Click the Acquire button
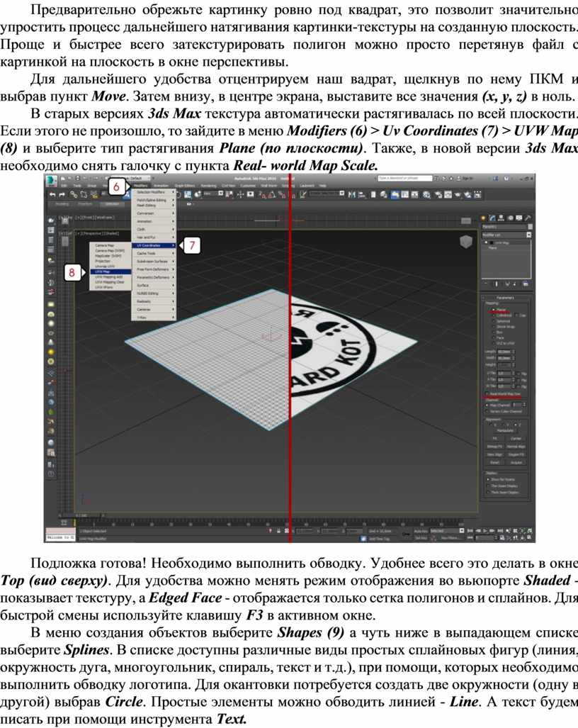 516,462
